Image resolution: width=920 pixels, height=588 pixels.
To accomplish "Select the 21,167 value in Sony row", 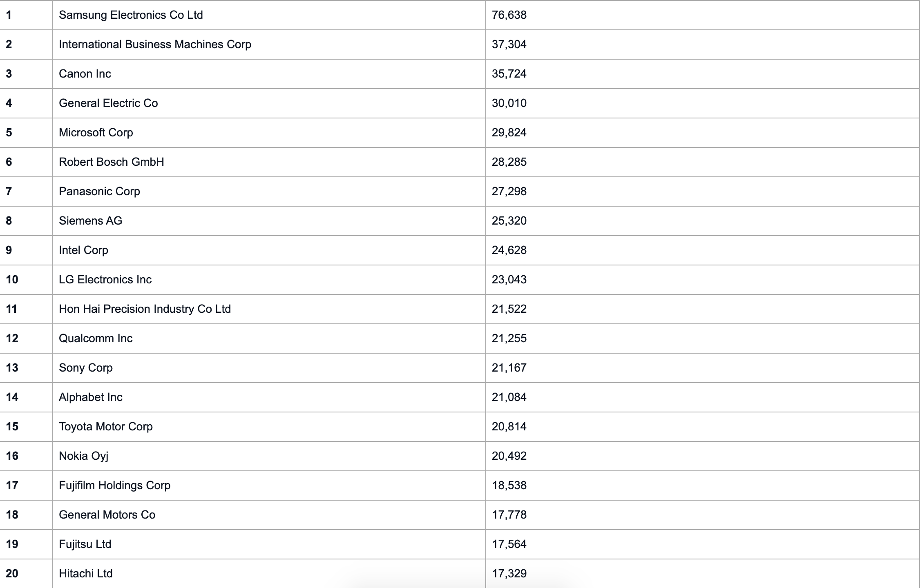I will (509, 368).
